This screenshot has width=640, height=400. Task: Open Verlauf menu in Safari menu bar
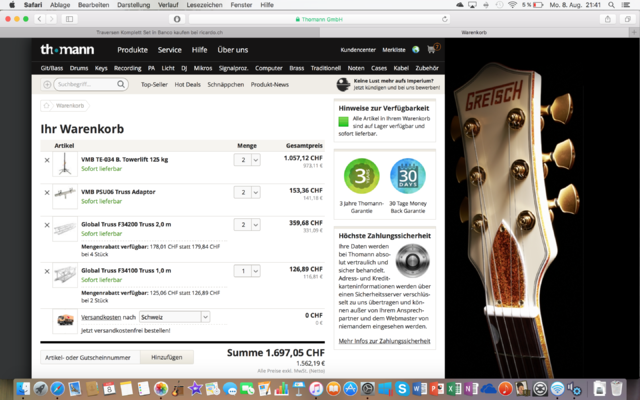(168, 5)
